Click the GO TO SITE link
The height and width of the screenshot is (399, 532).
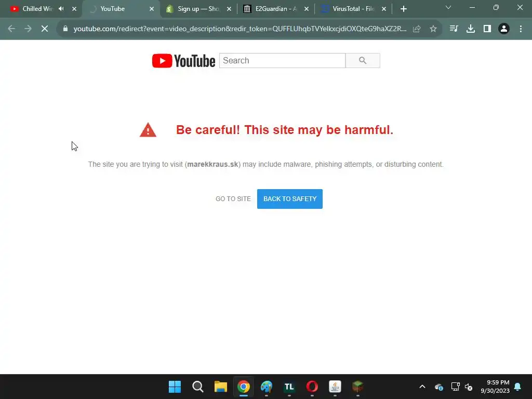click(x=233, y=199)
